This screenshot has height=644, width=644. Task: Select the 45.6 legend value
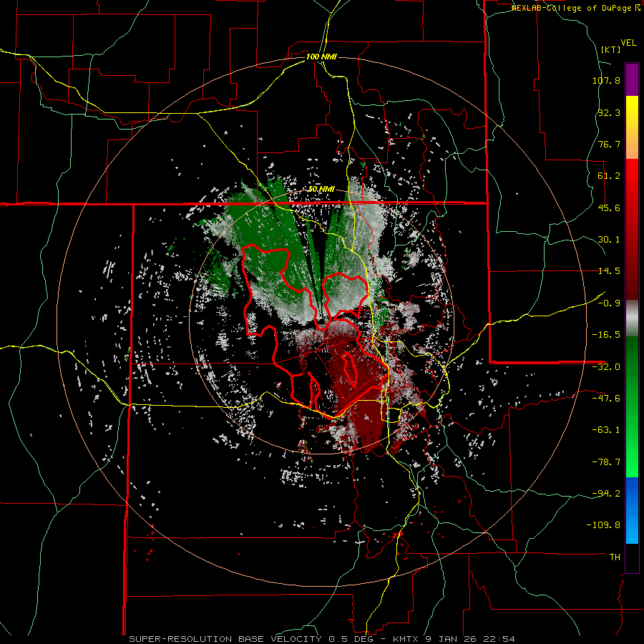[x=609, y=208]
